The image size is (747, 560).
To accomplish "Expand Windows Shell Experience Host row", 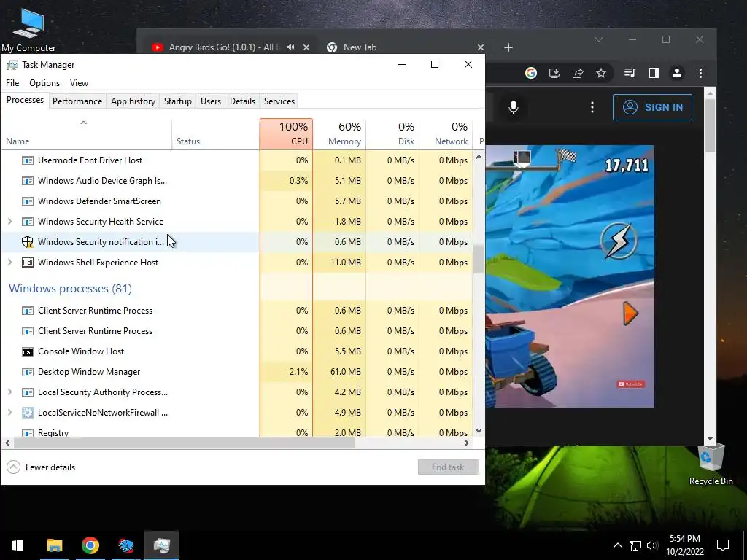I will point(10,262).
